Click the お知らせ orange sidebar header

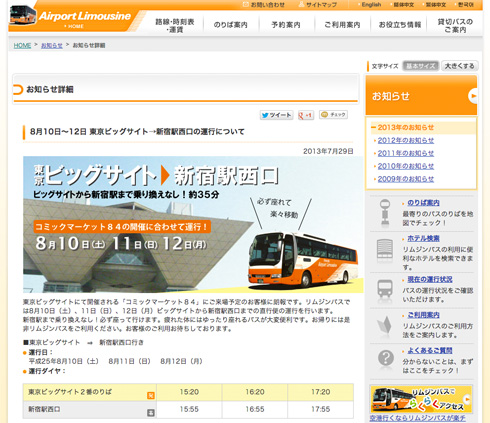421,95
